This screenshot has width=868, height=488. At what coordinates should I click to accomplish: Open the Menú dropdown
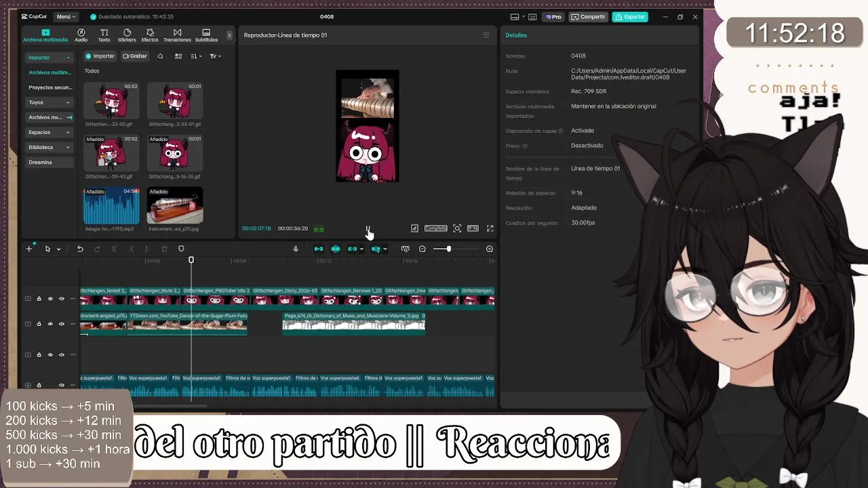pos(66,17)
